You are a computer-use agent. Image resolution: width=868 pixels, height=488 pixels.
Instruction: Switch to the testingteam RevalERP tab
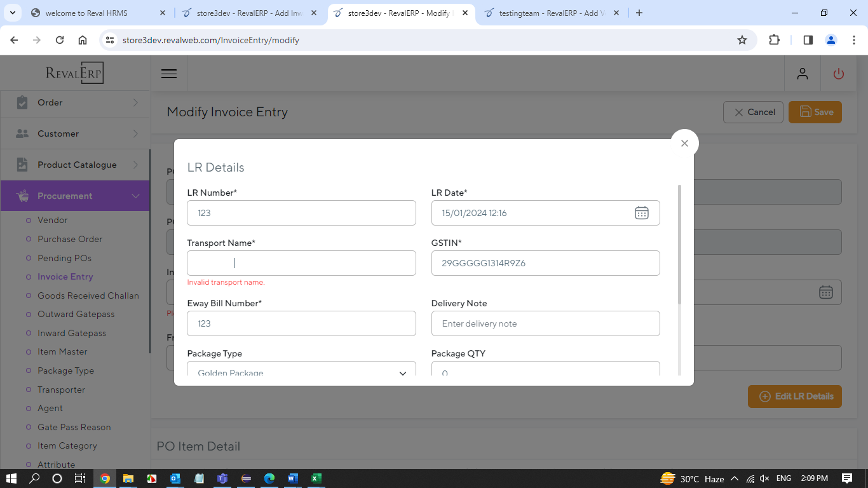(x=543, y=13)
